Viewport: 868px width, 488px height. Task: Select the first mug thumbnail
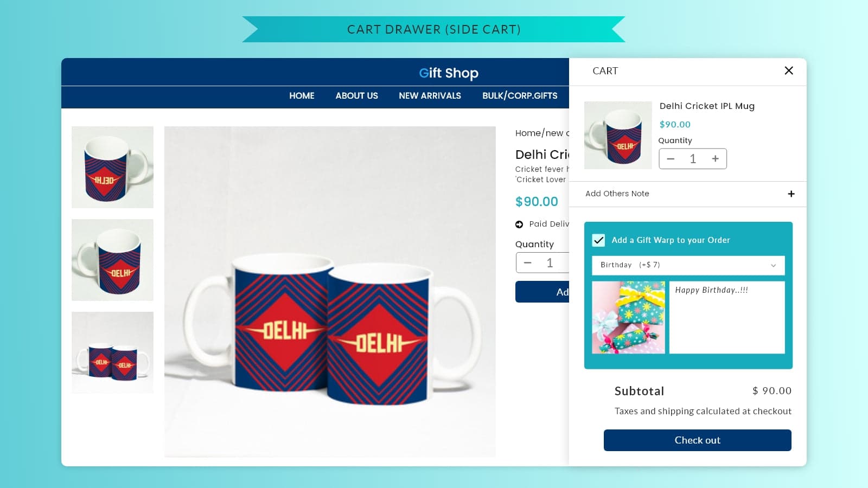112,167
